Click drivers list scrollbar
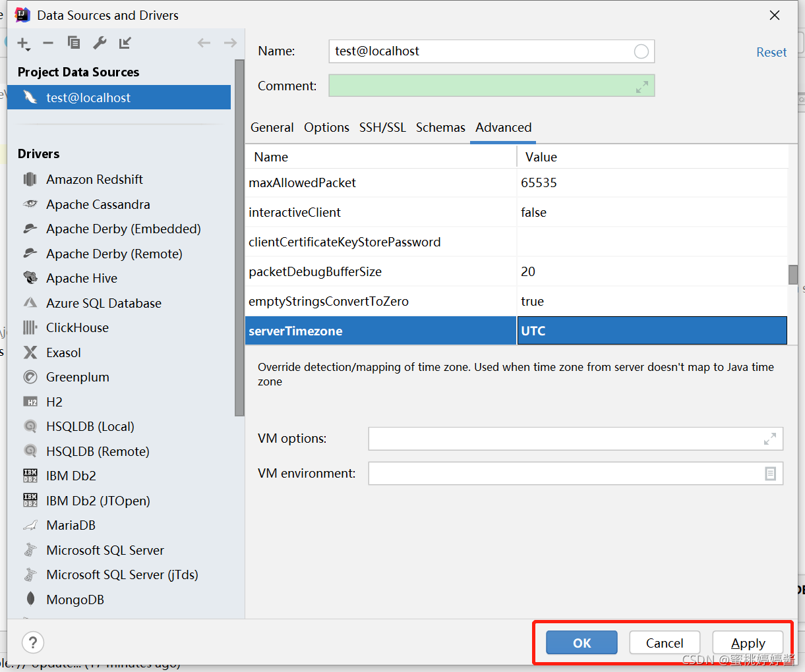Viewport: 805px width, 672px height. [x=239, y=237]
